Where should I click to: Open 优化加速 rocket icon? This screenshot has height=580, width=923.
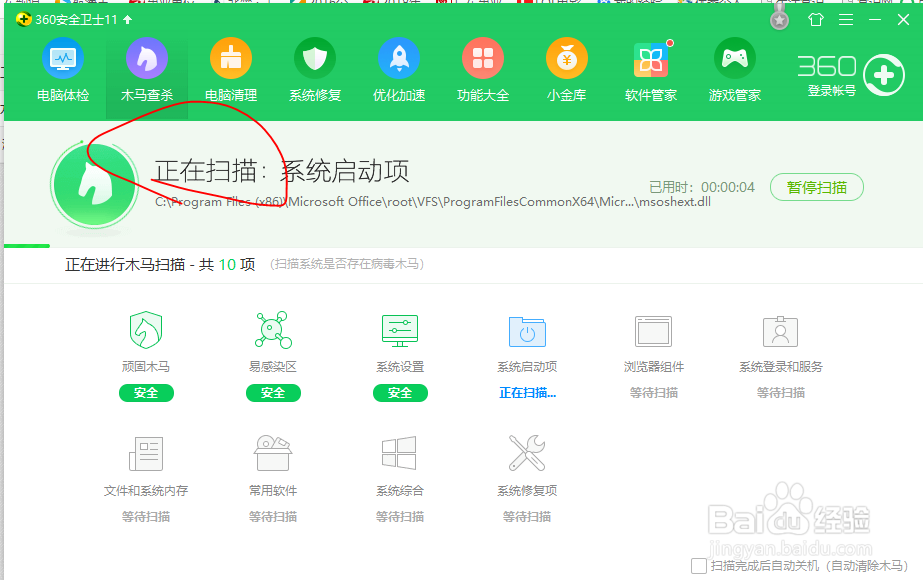399,58
